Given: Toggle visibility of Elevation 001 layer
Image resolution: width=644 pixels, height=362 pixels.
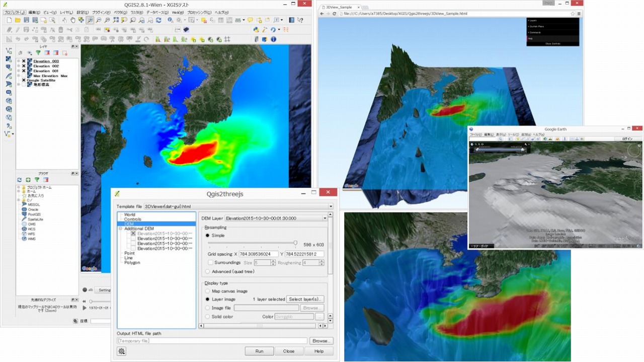Looking at the screenshot, I should pyautogui.click(x=24, y=71).
